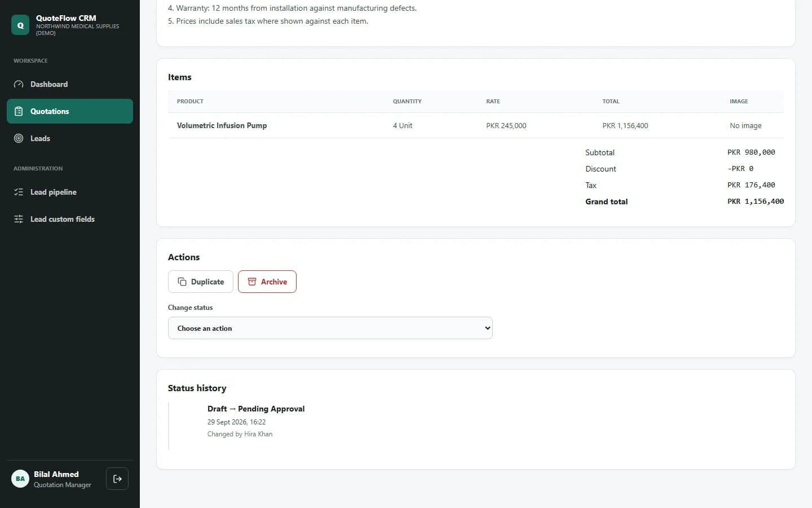The image size is (812, 508).
Task: Click the Dashboard gauge icon
Action: point(19,84)
